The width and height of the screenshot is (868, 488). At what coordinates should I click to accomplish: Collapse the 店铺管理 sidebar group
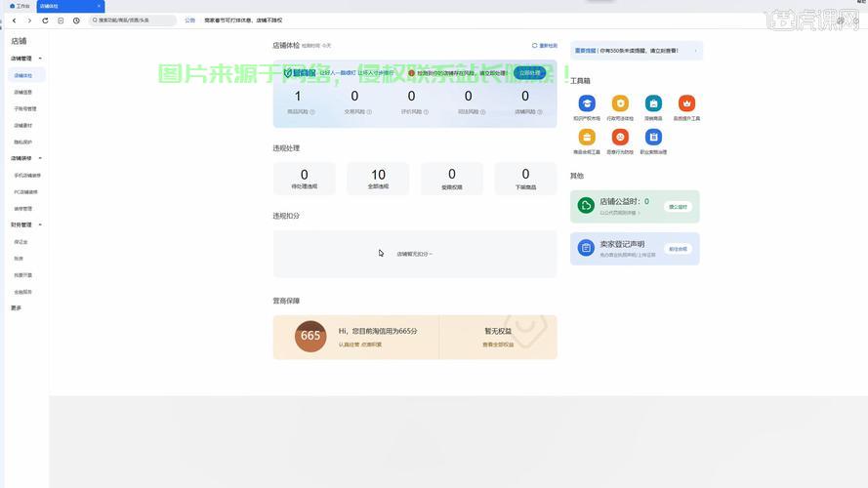[x=40, y=59]
